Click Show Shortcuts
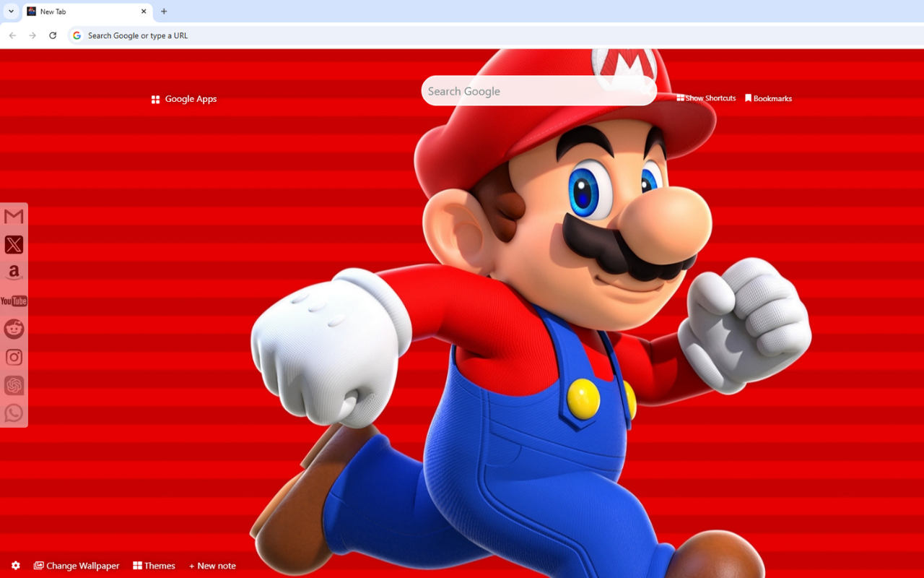Viewport: 924px width, 578px height. 707,98
